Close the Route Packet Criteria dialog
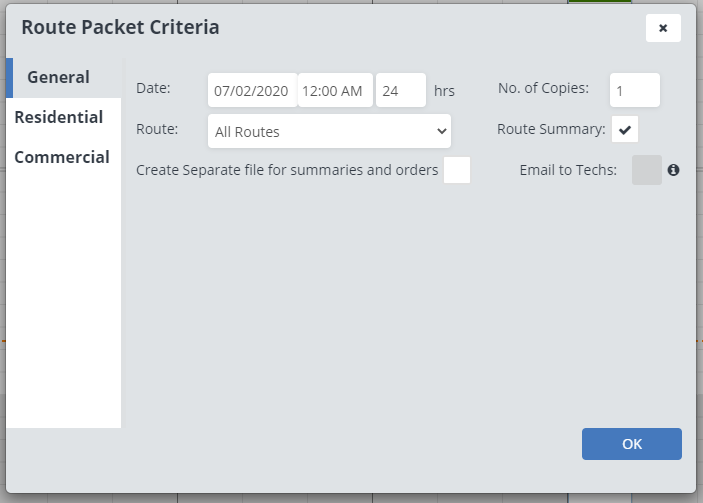Image resolution: width=703 pixels, height=503 pixels. [663, 28]
